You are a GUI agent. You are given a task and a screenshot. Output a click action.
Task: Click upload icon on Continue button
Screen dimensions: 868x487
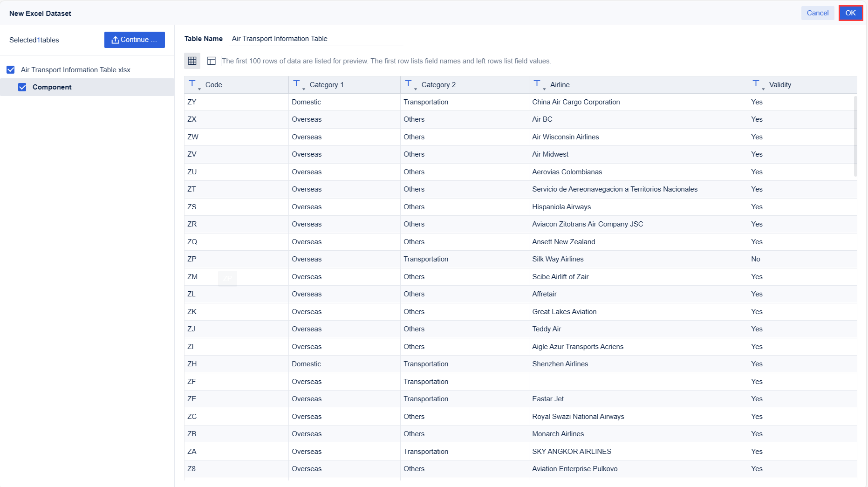115,40
